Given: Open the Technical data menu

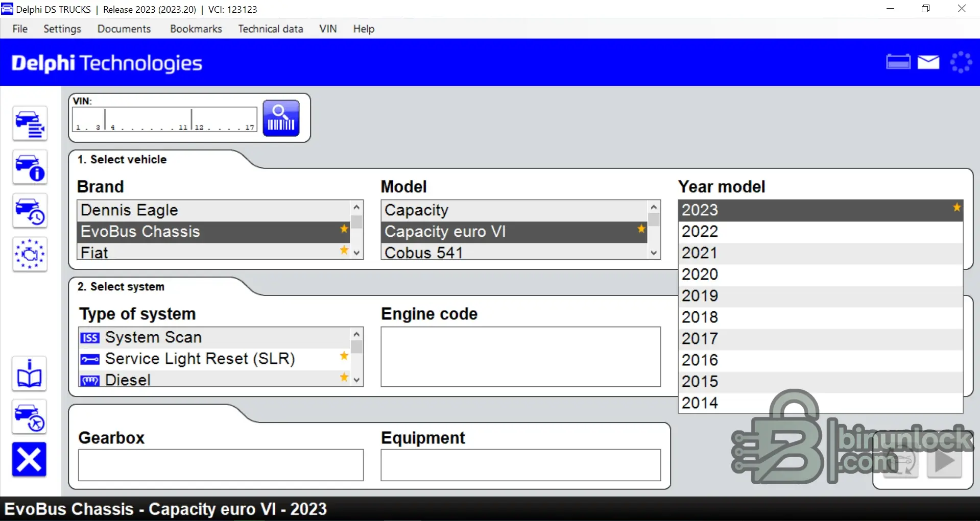Looking at the screenshot, I should pos(270,29).
